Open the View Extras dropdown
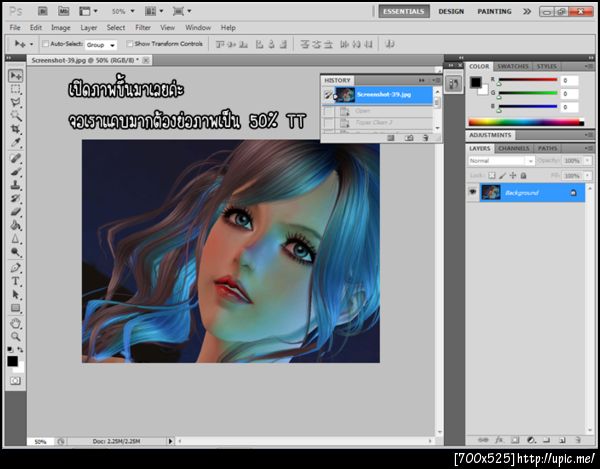 (88, 11)
